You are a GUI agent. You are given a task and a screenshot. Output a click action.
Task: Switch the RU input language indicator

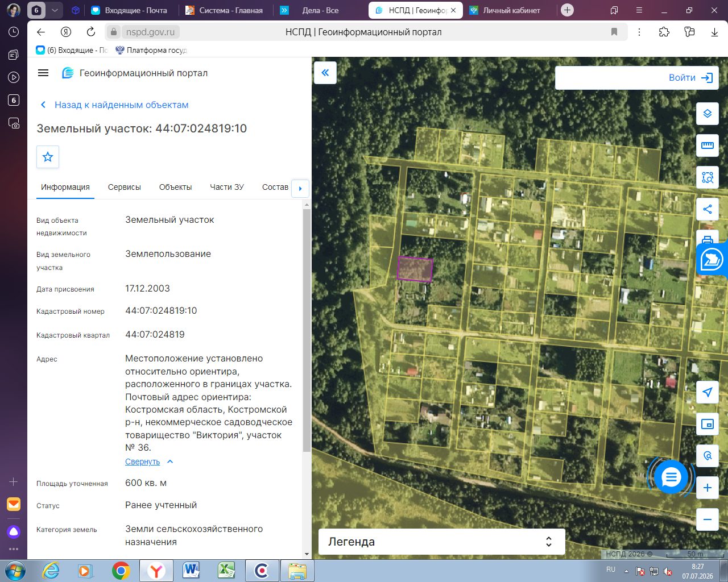611,569
